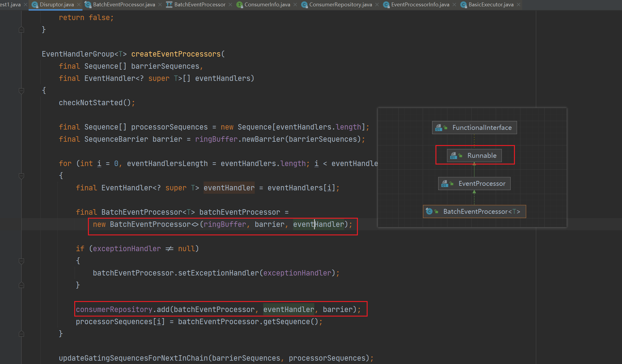
Task: Click fold end marker closing the for loop
Action: tap(21, 334)
